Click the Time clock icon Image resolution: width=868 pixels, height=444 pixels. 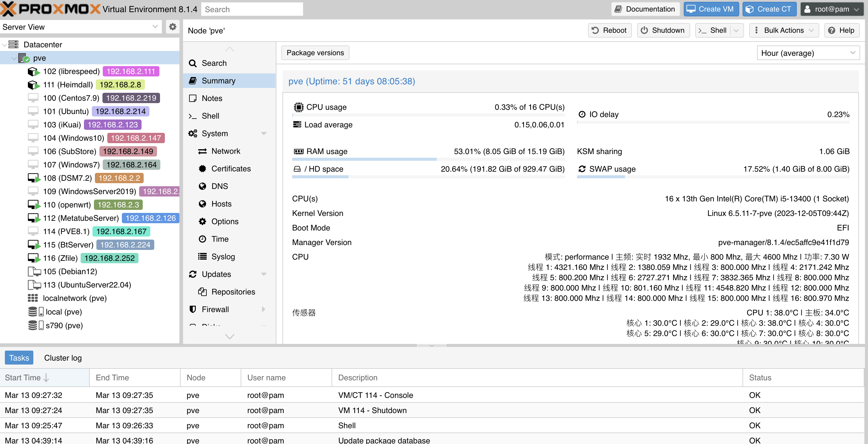[x=202, y=239]
